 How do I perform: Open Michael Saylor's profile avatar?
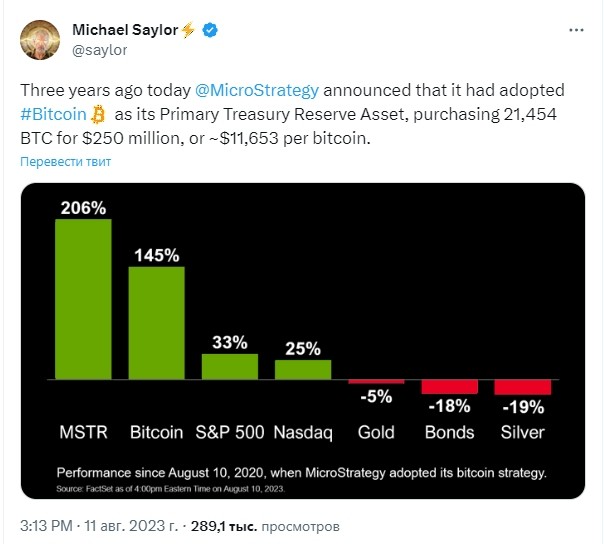[x=40, y=40]
